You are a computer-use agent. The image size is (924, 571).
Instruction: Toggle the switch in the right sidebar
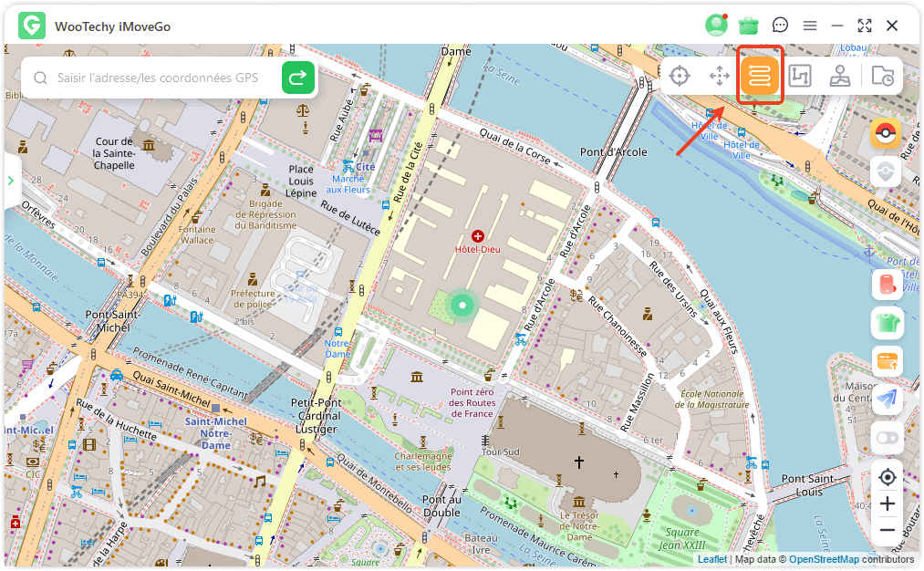pos(887,437)
